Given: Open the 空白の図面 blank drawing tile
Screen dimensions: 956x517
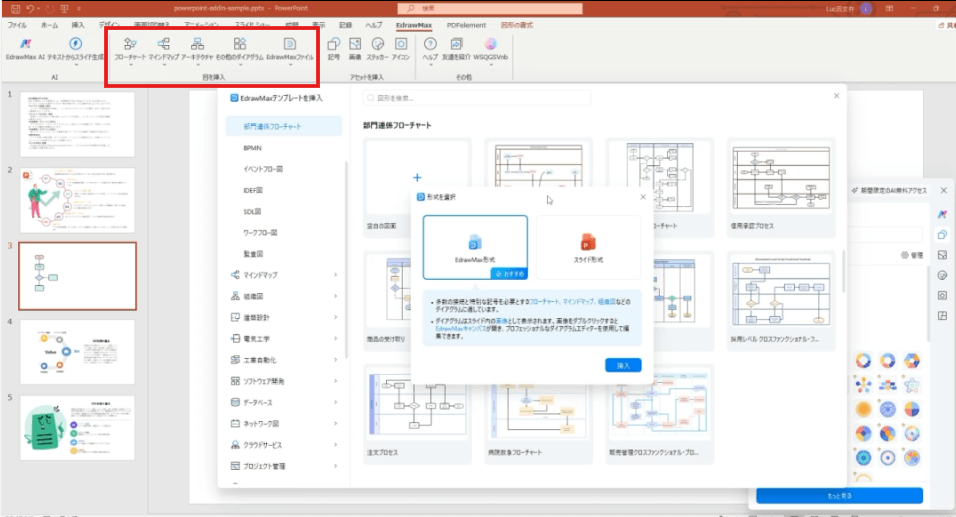Looking at the screenshot, I should click(417, 187).
